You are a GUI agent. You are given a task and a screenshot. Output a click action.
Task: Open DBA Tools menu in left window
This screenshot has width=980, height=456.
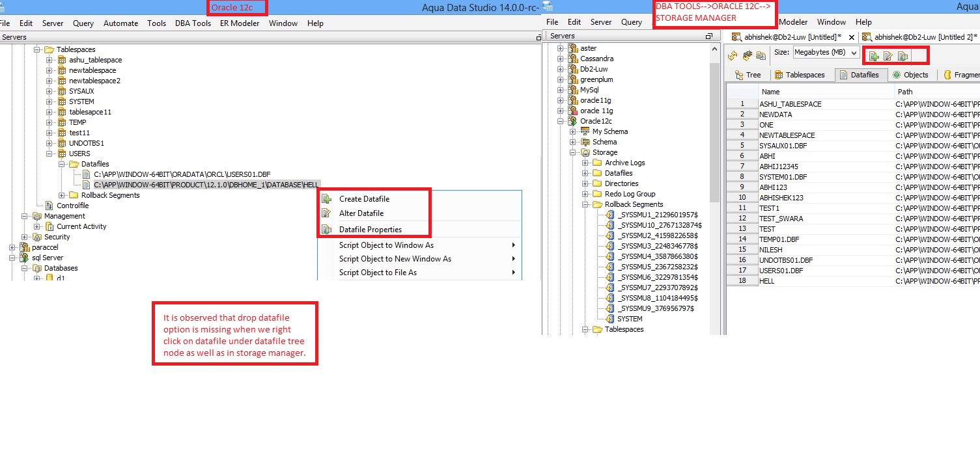pos(193,23)
